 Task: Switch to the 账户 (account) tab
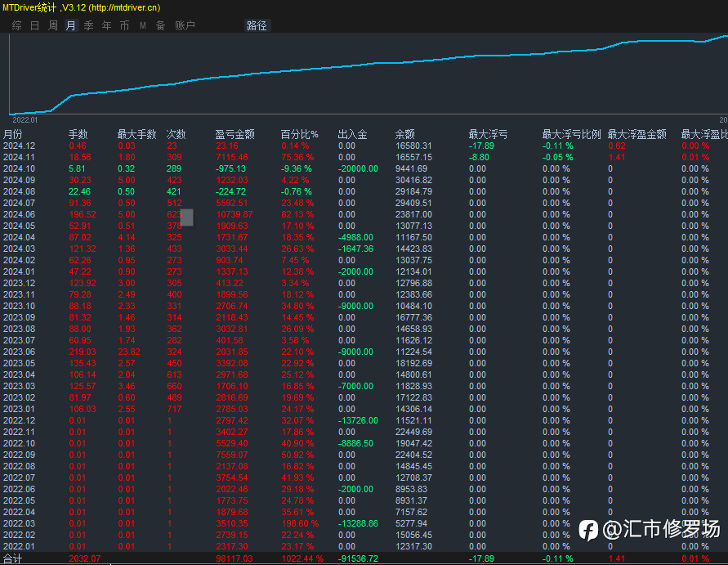tap(185, 25)
